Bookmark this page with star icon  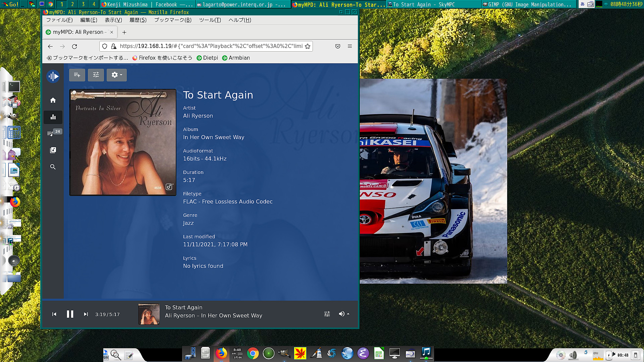pyautogui.click(x=308, y=46)
